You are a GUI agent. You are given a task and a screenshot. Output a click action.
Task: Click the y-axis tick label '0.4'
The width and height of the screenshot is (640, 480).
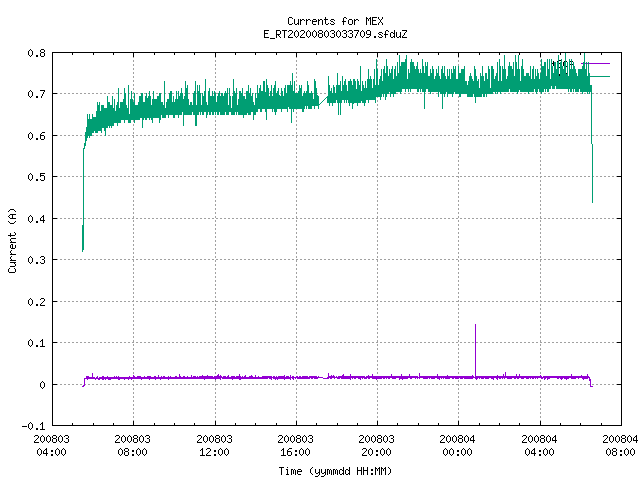tap(36, 219)
